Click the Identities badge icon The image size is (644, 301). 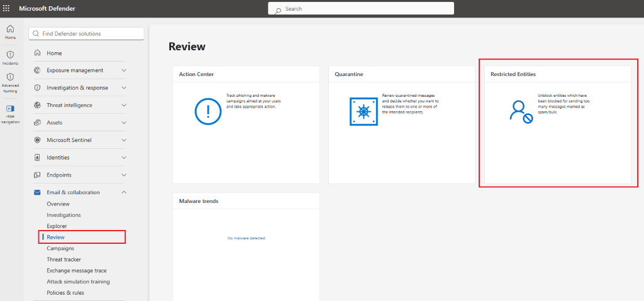[37, 157]
